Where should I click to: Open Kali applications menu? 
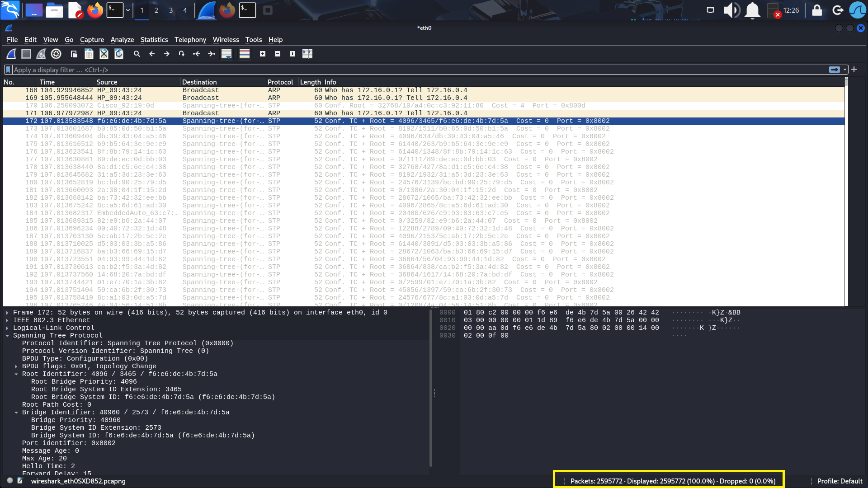10,10
